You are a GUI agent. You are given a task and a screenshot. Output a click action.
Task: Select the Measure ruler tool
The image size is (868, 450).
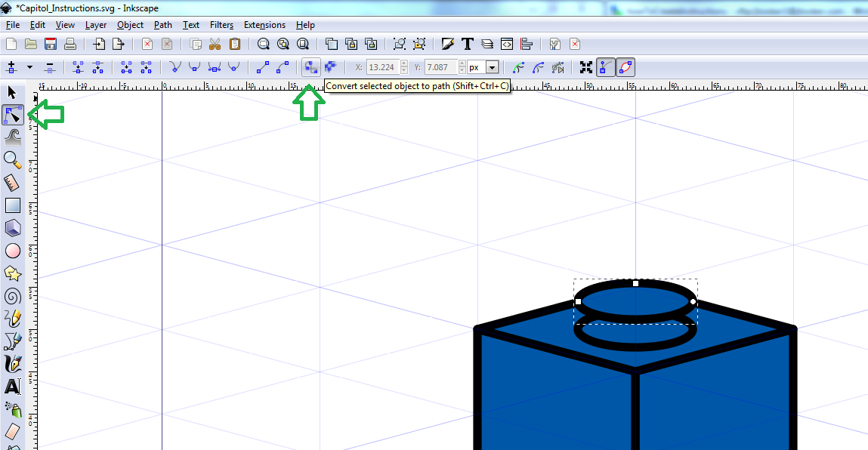pyautogui.click(x=12, y=183)
